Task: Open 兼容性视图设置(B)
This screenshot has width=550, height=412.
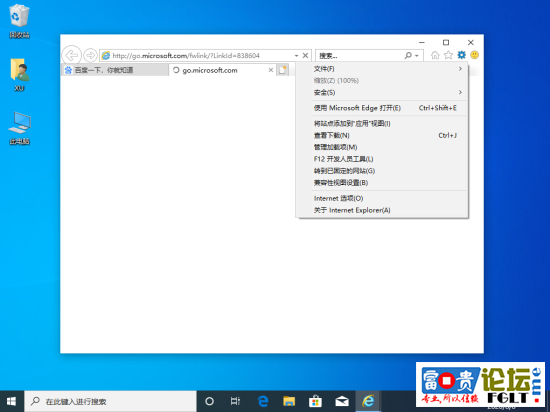Action: (x=382, y=183)
